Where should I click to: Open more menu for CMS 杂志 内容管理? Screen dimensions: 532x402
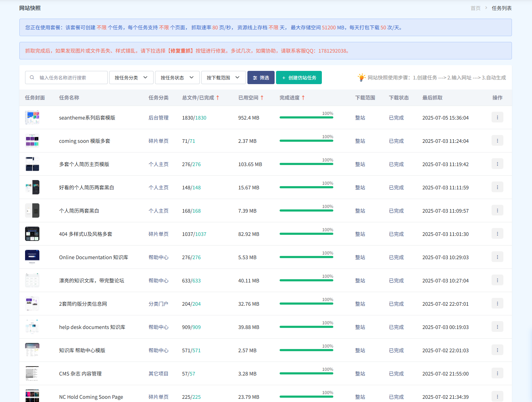tap(497, 373)
